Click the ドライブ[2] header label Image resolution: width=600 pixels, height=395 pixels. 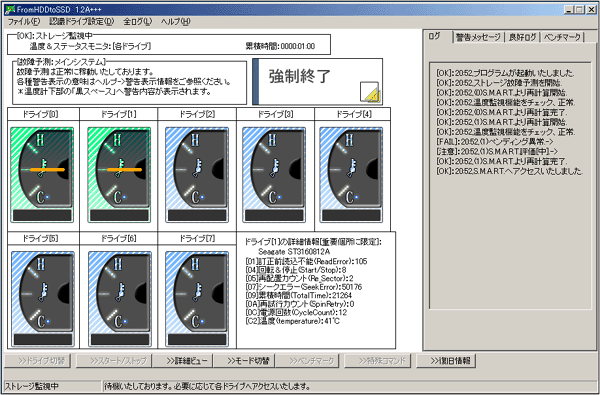pos(197,114)
